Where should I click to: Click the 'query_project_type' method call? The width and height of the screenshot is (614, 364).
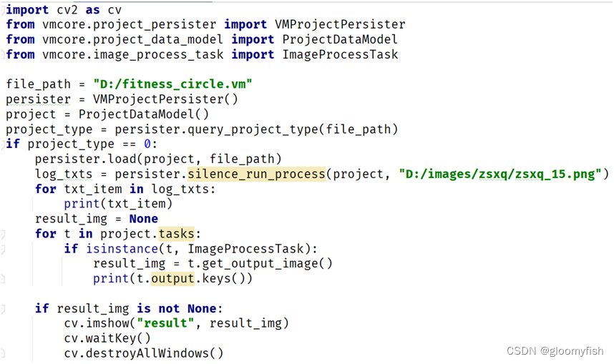point(253,129)
